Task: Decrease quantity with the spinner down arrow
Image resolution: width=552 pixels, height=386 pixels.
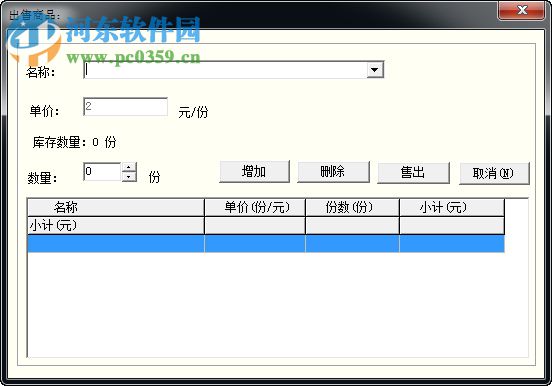Action: tap(129, 176)
